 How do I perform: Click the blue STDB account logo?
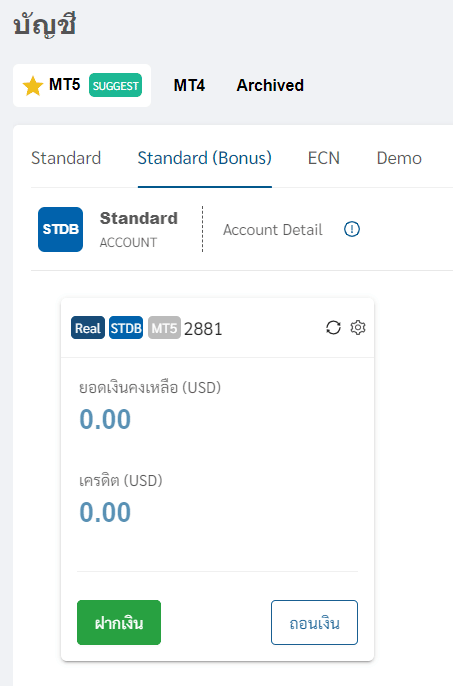click(x=60, y=229)
